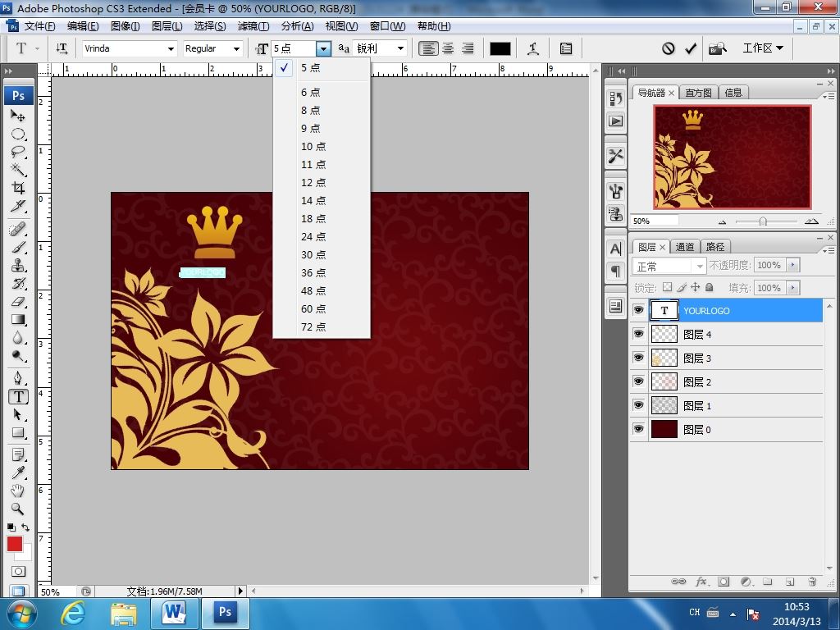Switch to the 直方图 tab
The image size is (840, 630).
pyautogui.click(x=698, y=93)
